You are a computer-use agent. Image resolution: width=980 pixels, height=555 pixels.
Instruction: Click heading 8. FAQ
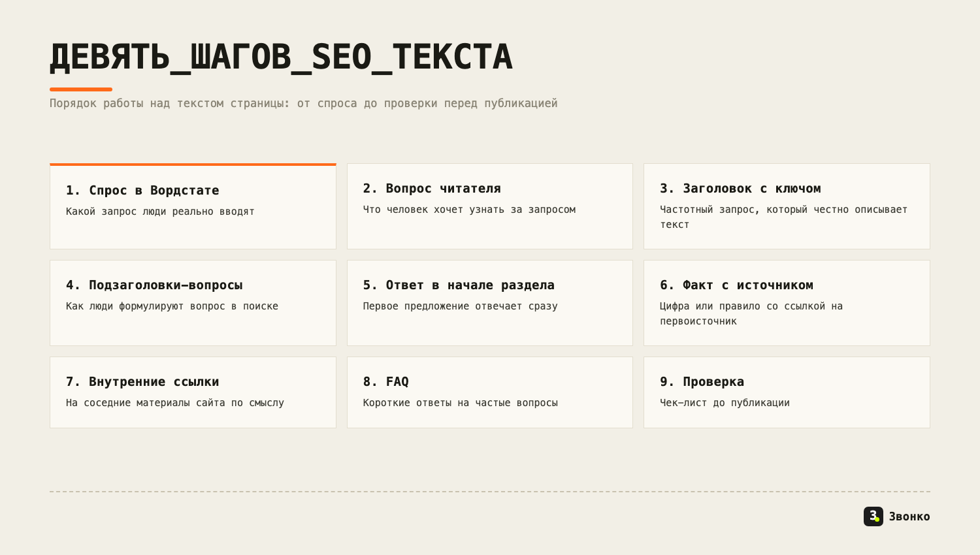click(386, 382)
